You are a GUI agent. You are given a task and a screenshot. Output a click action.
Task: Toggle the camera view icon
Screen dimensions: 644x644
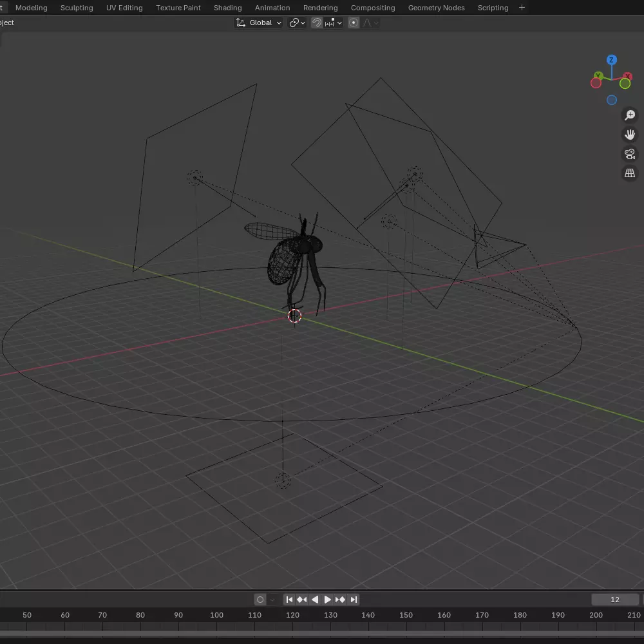click(x=630, y=154)
